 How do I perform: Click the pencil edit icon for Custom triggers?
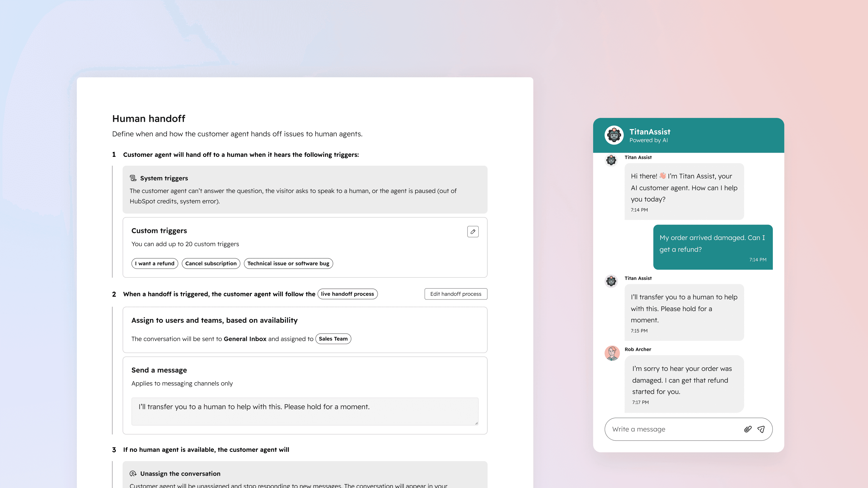pos(473,232)
